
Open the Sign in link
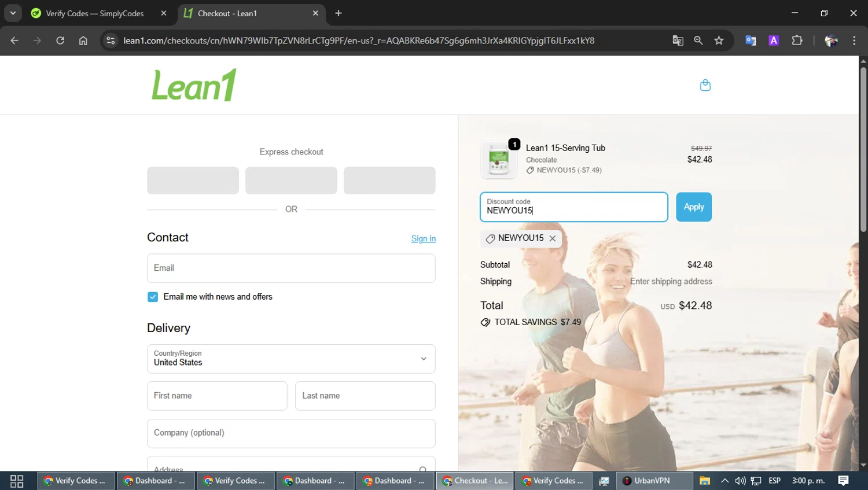[x=423, y=238]
